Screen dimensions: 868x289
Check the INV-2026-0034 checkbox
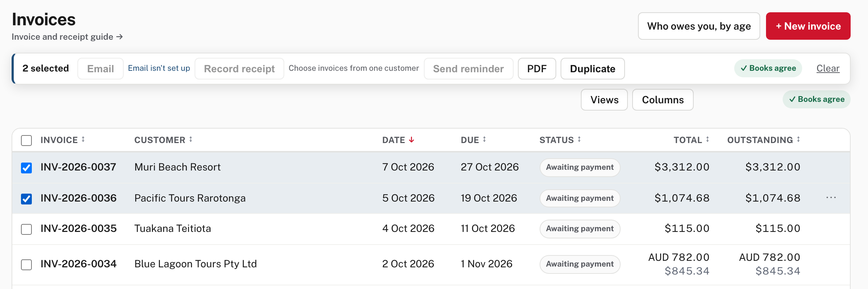(x=26, y=265)
